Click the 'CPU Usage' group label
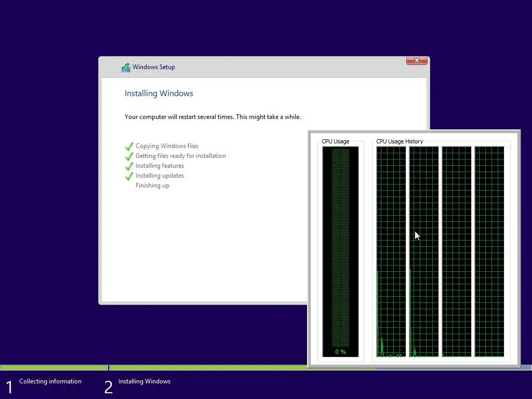This screenshot has height=399, width=532. [335, 141]
